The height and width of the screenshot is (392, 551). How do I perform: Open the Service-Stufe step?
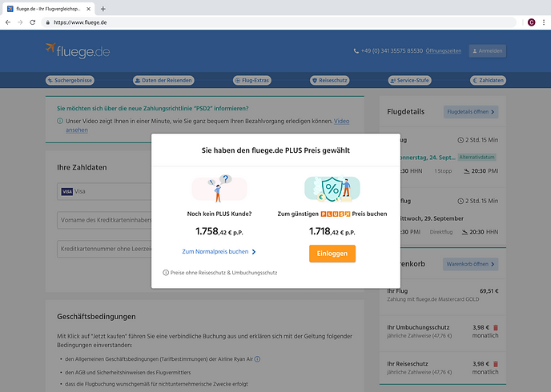click(x=410, y=80)
